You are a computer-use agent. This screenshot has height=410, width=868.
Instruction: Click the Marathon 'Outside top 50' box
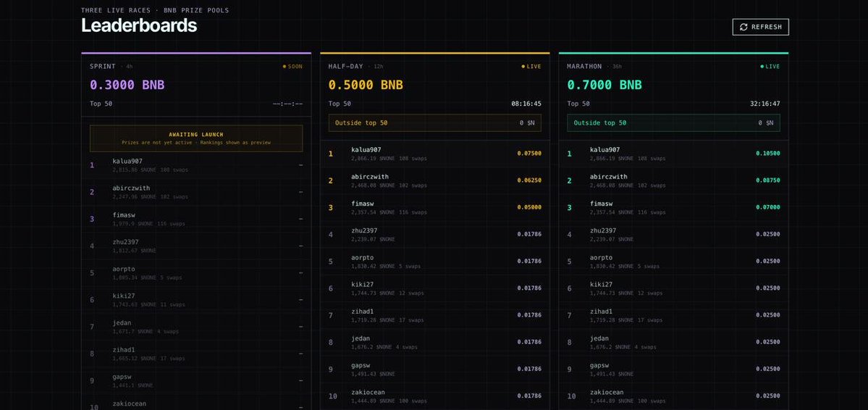(x=673, y=123)
